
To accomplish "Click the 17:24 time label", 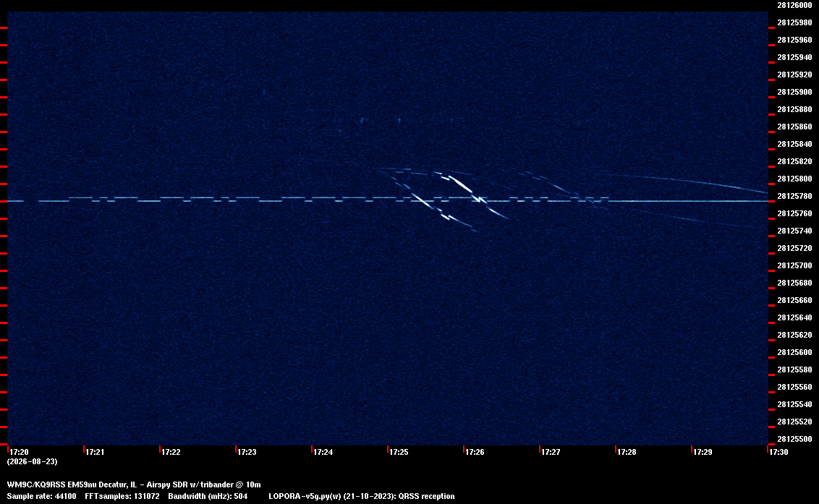I will click(323, 452).
